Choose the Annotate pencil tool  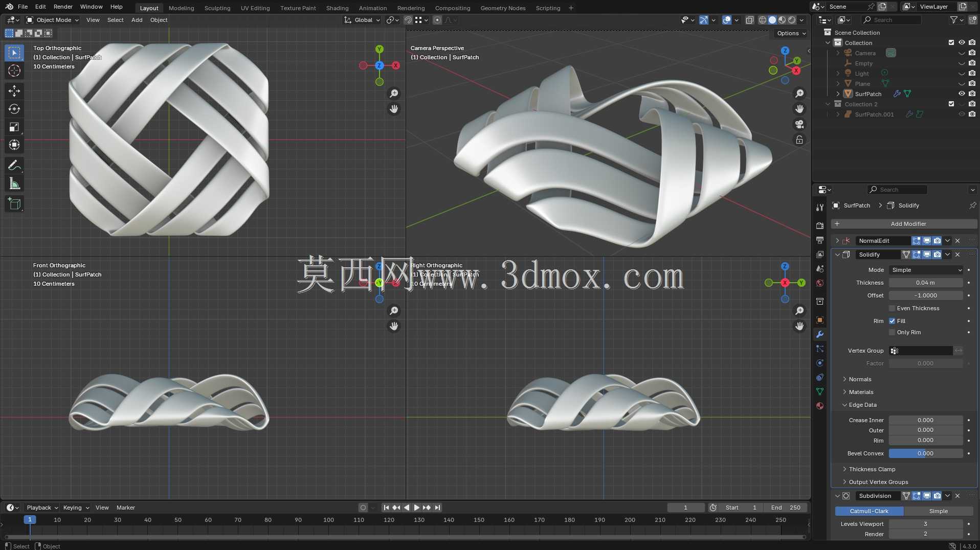pos(14,165)
